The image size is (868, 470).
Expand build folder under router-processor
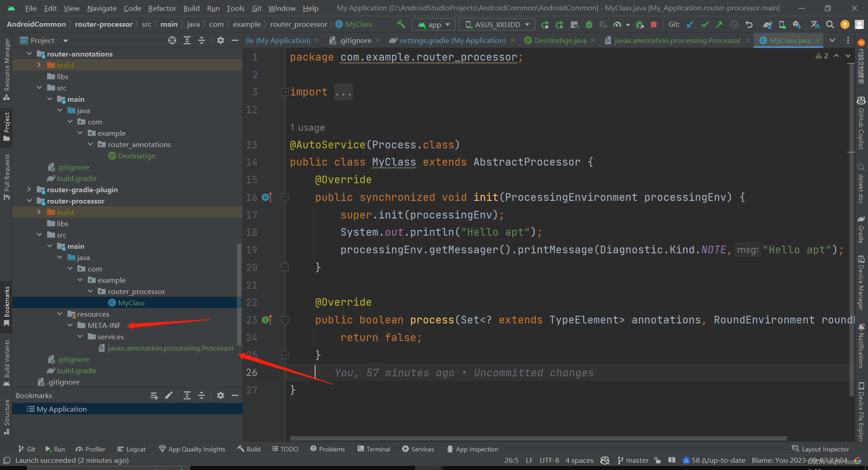39,212
